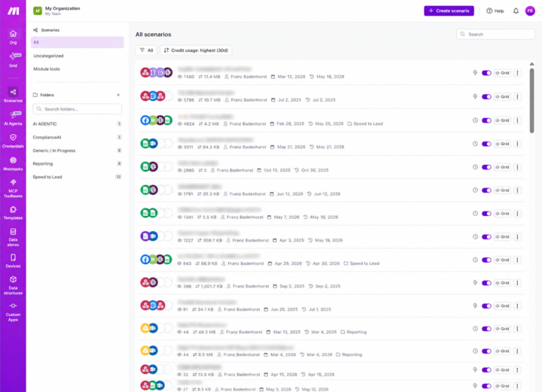Select the Uncategorized scenarios item
The height and width of the screenshot is (392, 542).
[x=48, y=56]
